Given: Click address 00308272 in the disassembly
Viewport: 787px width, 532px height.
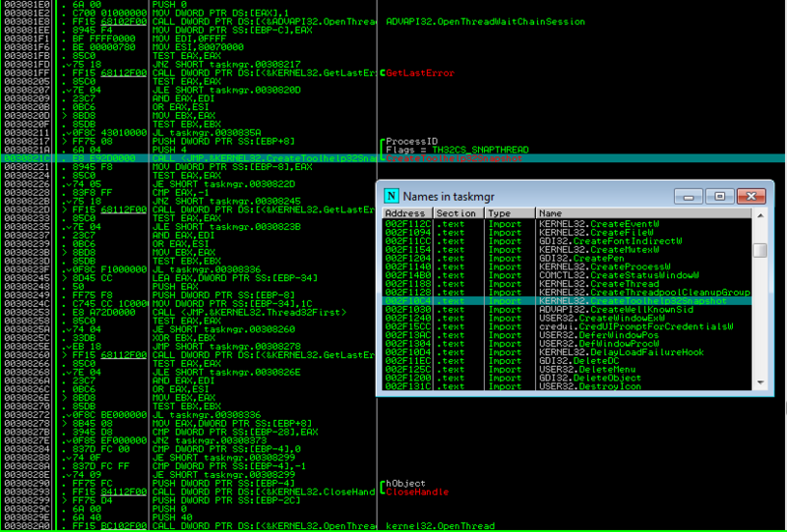Looking at the screenshot, I should click(x=27, y=415).
